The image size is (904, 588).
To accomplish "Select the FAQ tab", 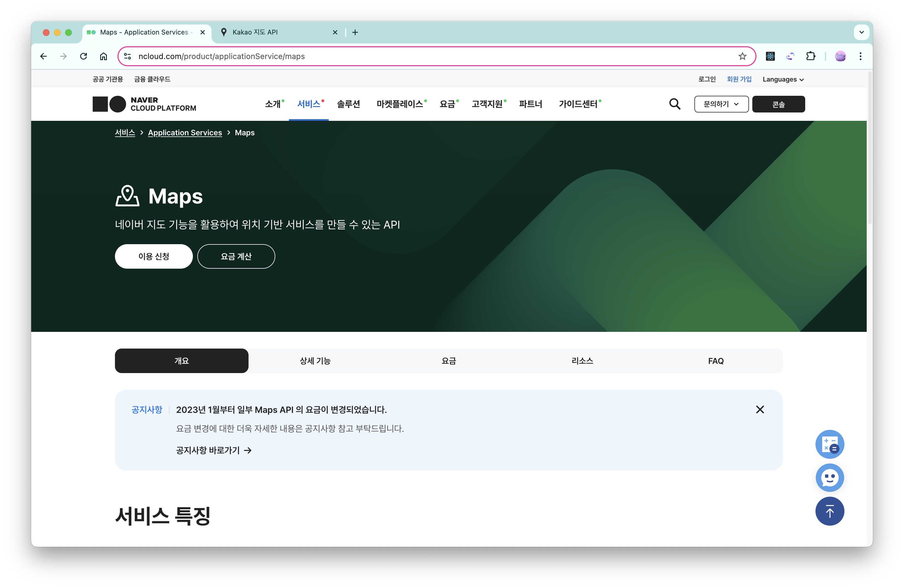I will [x=716, y=361].
